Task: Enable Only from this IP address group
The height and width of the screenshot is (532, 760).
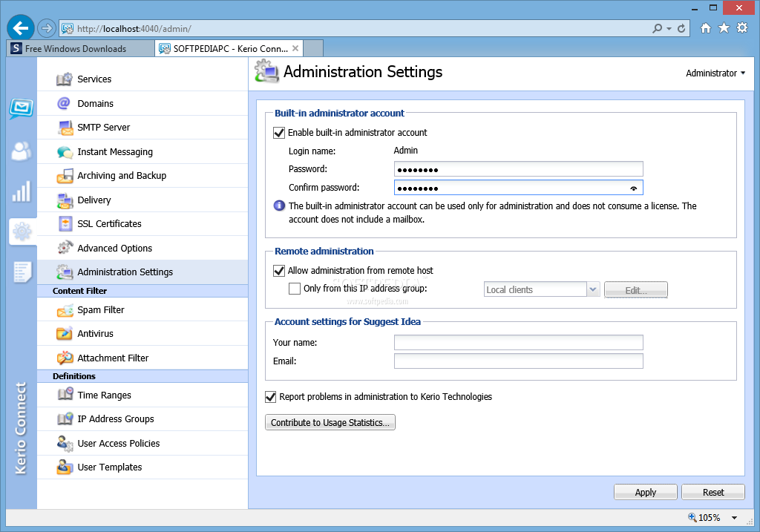Action: (295, 289)
